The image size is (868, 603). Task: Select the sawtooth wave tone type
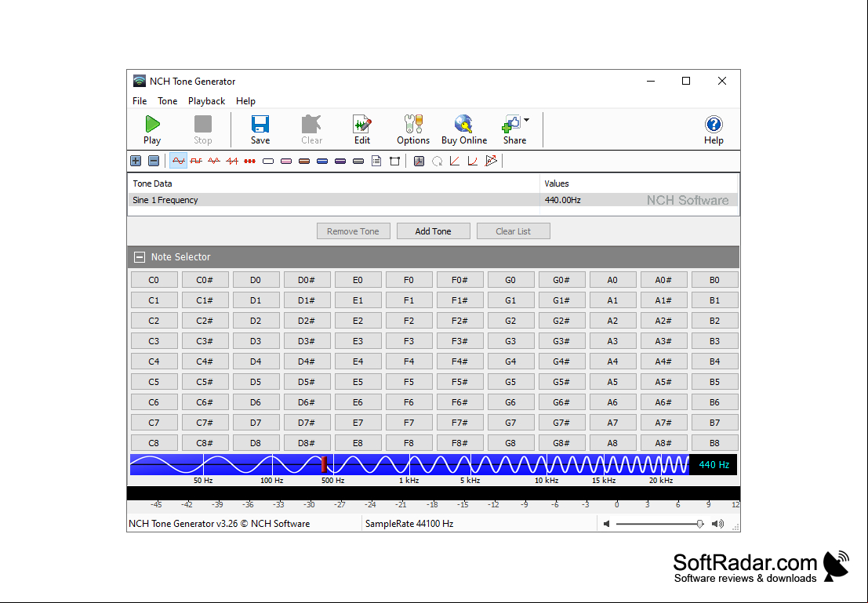[232, 161]
